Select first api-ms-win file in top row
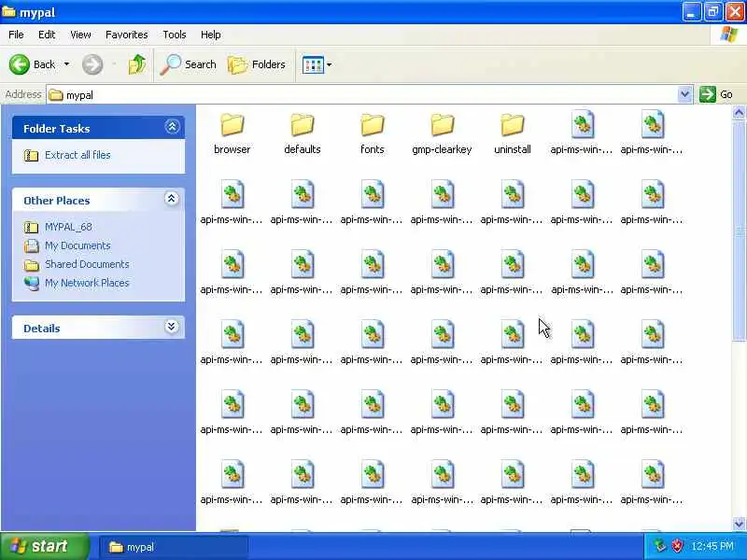The width and height of the screenshot is (747, 560). click(582, 133)
